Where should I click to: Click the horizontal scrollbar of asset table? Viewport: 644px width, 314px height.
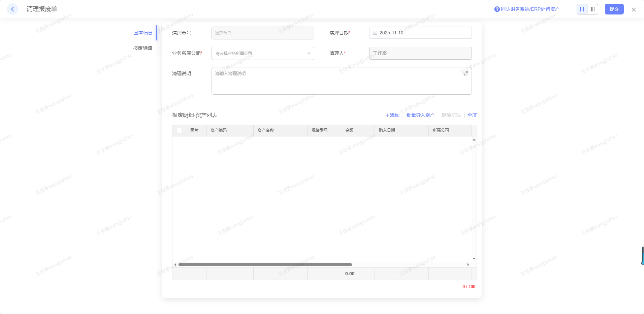click(265, 264)
